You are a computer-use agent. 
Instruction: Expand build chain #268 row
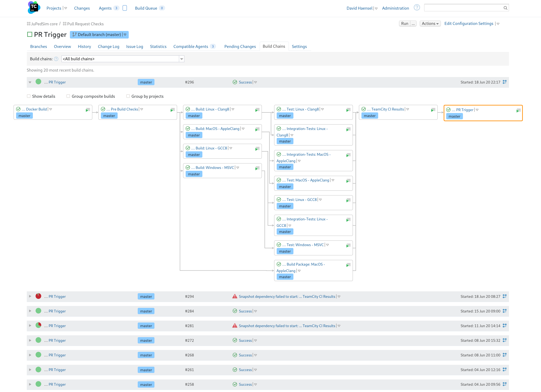pyautogui.click(x=30, y=355)
